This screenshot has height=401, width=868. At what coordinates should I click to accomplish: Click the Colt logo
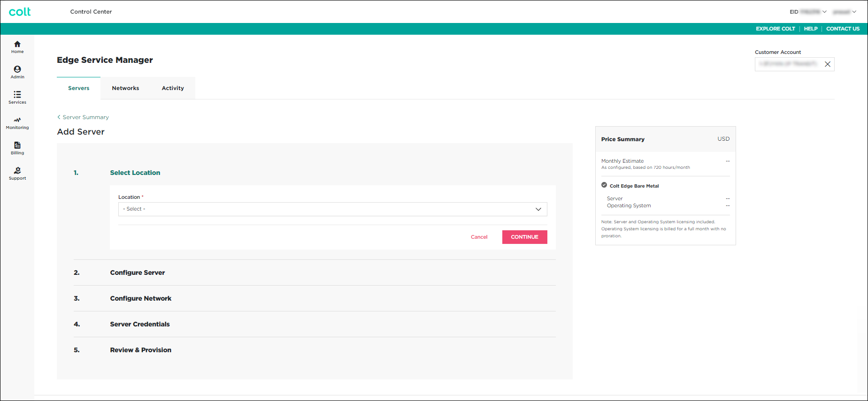(20, 12)
